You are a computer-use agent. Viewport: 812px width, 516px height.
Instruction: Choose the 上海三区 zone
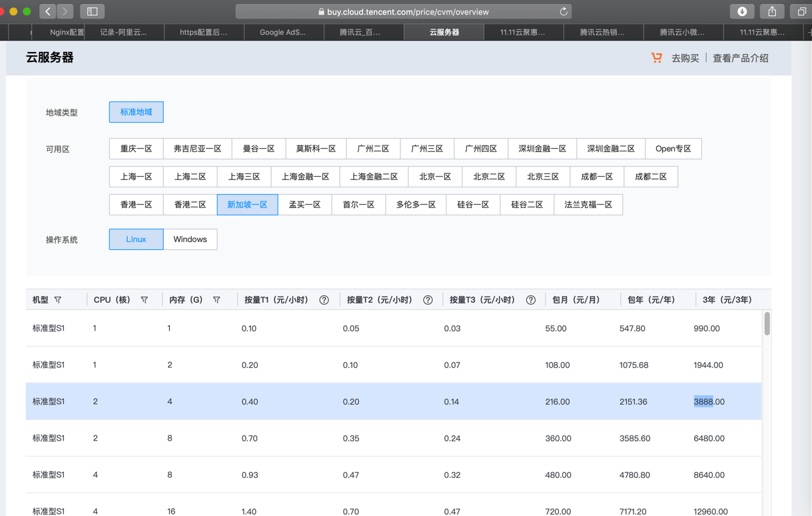point(244,177)
